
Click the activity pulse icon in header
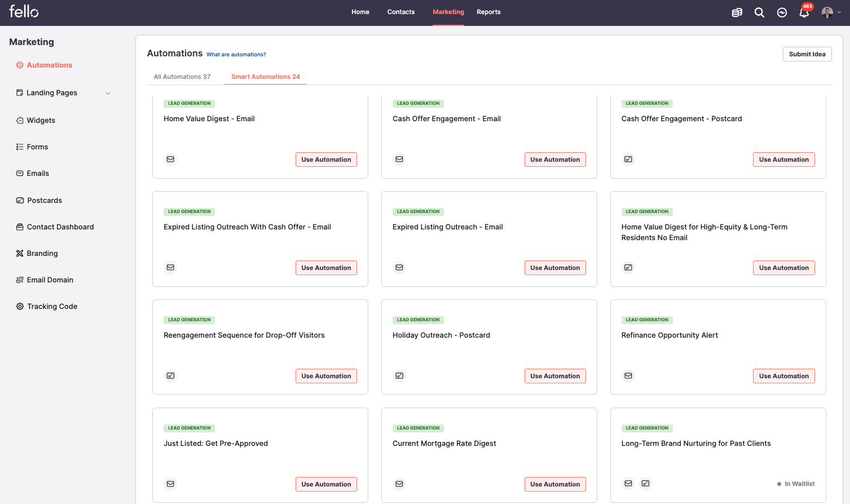[x=782, y=12]
